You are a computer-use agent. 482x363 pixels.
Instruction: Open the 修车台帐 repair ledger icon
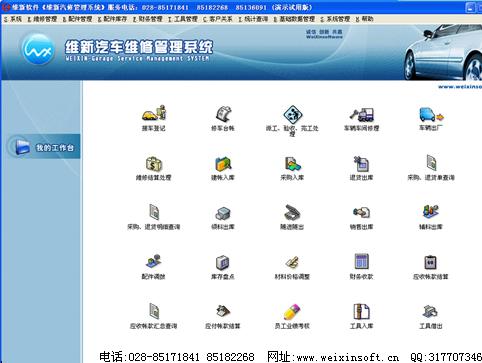[x=223, y=114]
